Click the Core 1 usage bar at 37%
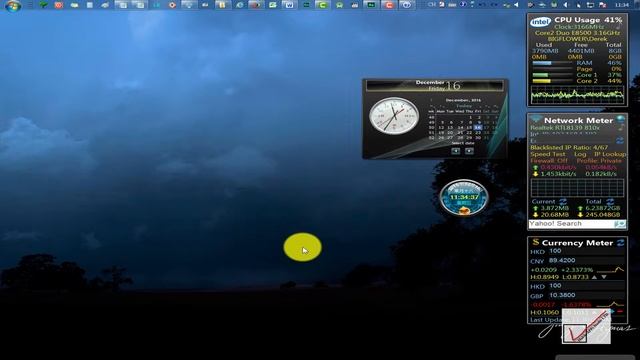This screenshot has width=640, height=360. pos(552,75)
